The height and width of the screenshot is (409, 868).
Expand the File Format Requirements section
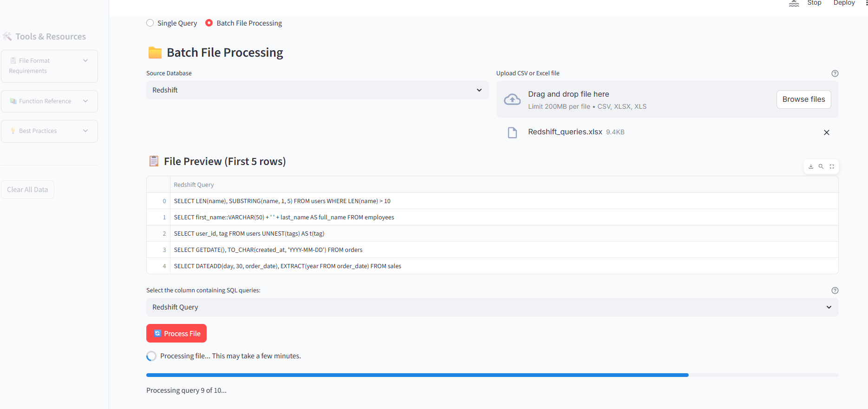pos(49,66)
